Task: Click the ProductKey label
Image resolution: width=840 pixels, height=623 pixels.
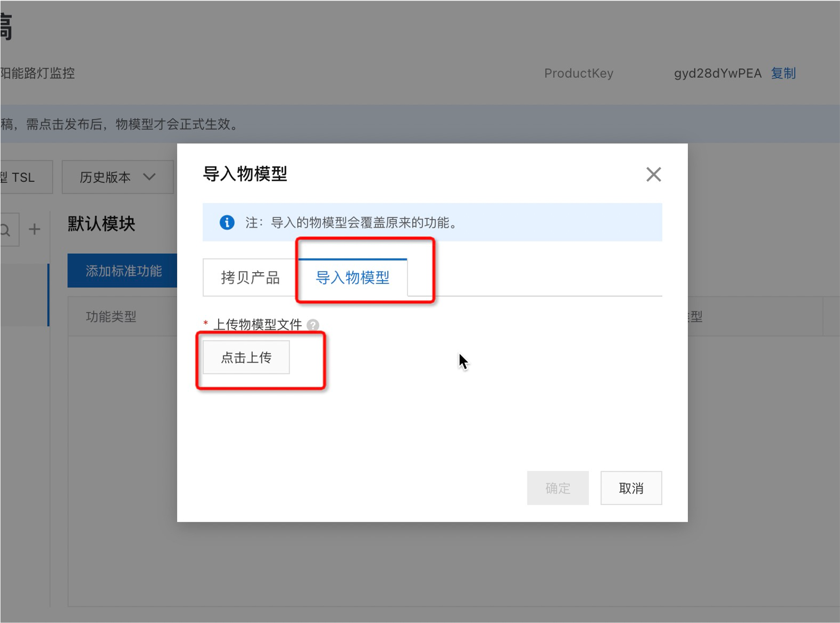Action: (x=579, y=74)
